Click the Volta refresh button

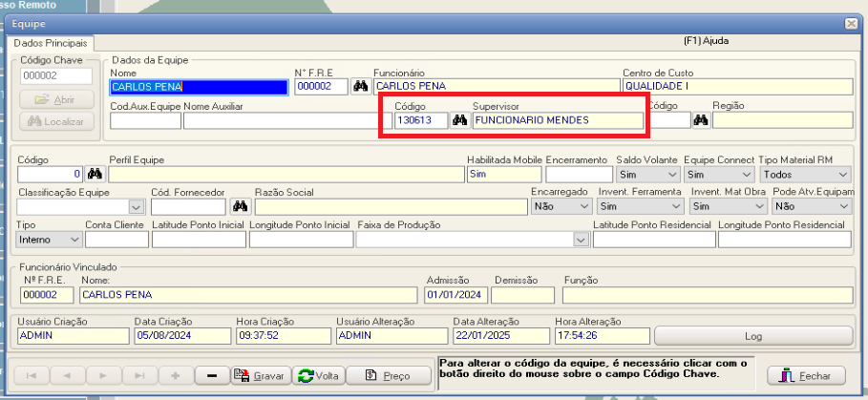[319, 376]
